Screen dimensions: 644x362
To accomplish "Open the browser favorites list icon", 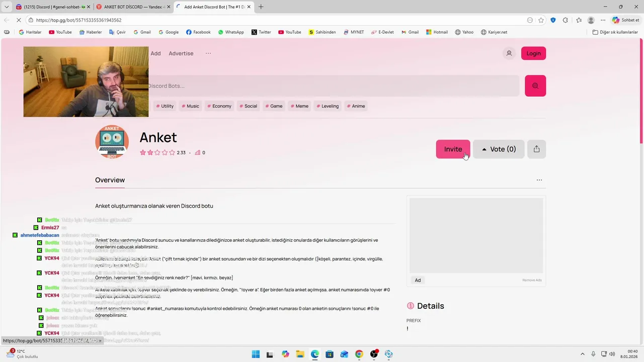I will pos(578,20).
